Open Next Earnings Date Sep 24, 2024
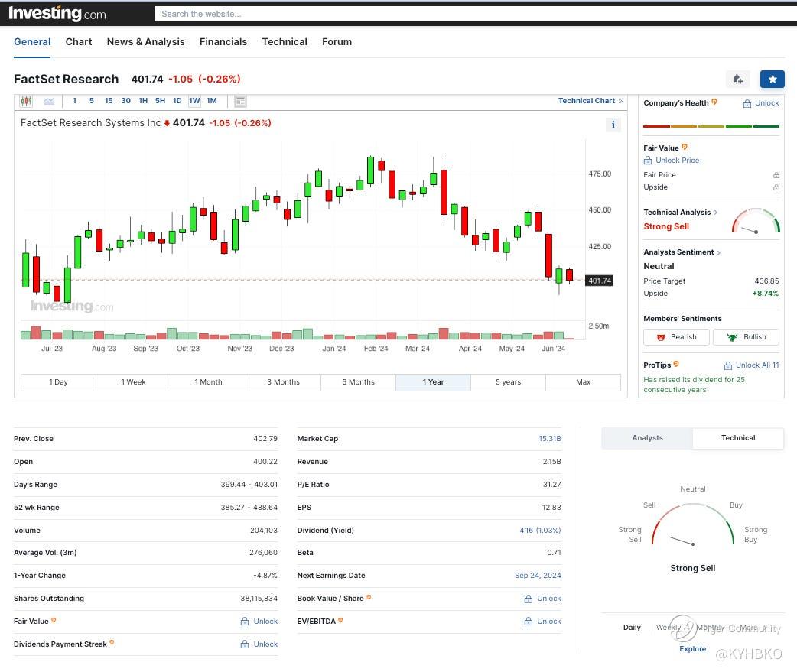 click(x=538, y=576)
